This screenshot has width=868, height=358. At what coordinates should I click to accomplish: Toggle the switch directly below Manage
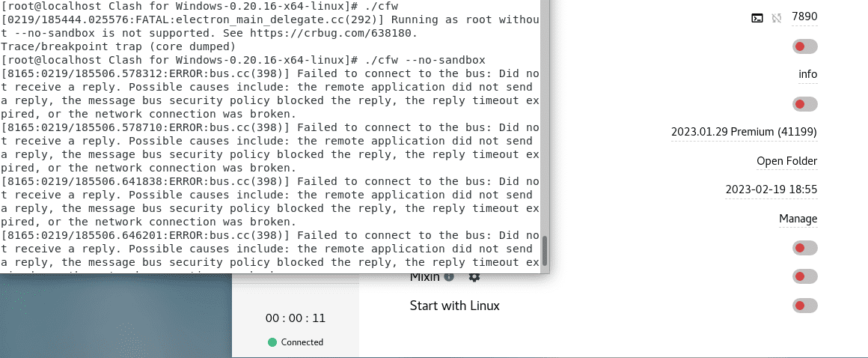coord(804,248)
